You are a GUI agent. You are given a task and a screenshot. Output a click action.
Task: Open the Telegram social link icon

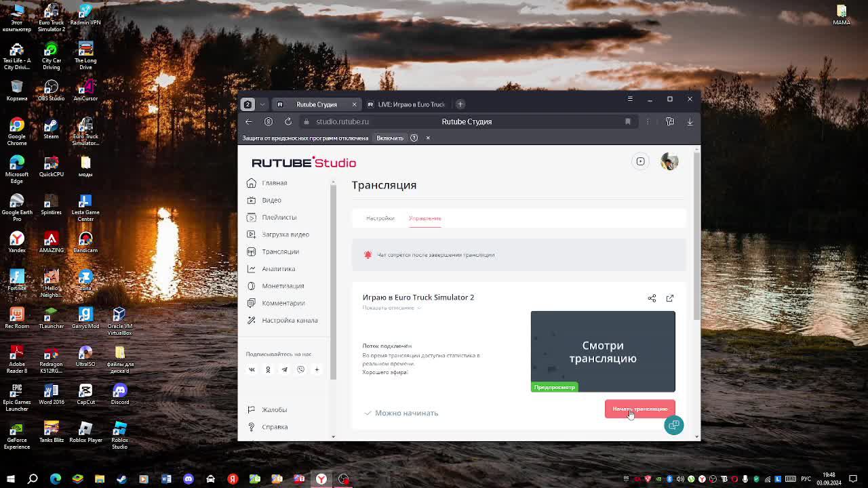click(x=284, y=369)
